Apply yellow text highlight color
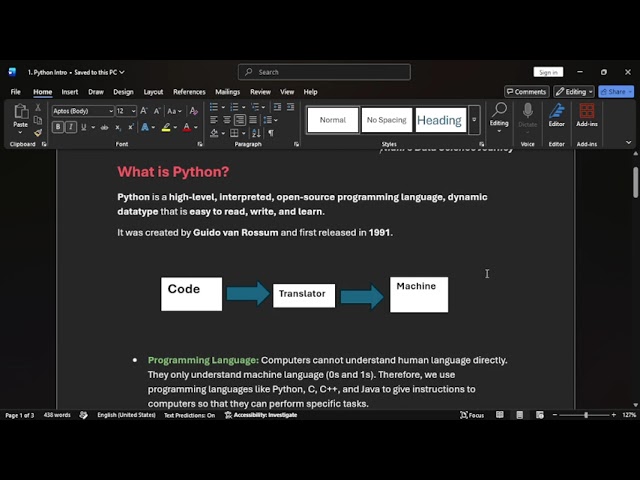 pos(166,127)
